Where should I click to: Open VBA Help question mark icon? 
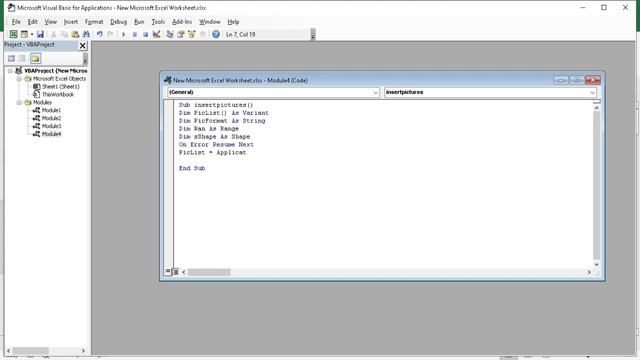coord(216,34)
